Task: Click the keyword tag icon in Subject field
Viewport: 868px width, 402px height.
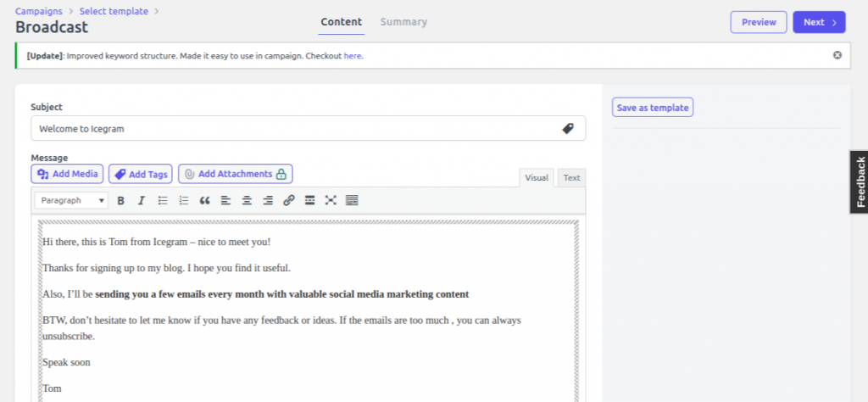Action: tap(568, 129)
